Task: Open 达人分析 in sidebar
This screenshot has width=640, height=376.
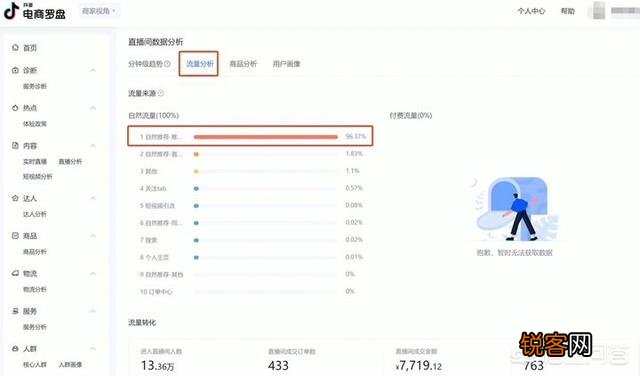Action: [35, 214]
